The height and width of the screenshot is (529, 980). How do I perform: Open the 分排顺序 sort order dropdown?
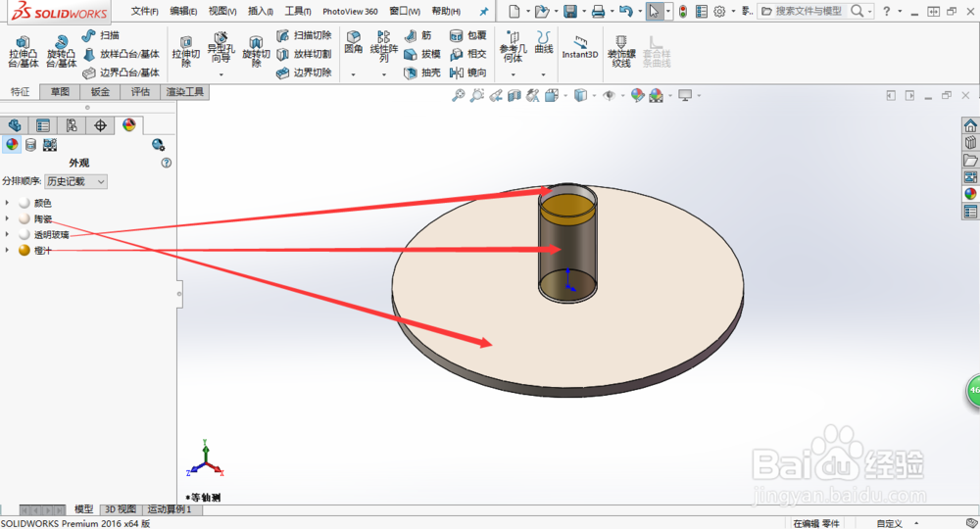(75, 181)
